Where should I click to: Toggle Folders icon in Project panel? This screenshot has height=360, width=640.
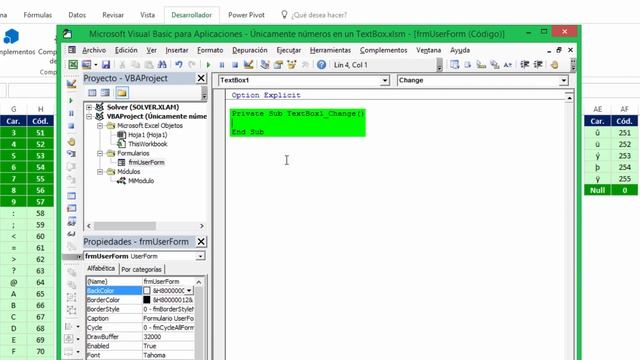(122, 93)
